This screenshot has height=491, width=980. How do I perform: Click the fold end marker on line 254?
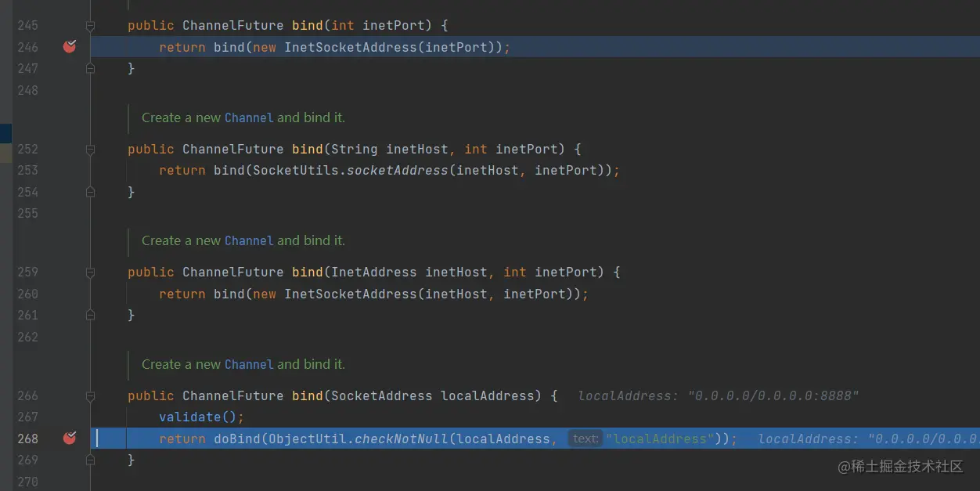click(90, 192)
